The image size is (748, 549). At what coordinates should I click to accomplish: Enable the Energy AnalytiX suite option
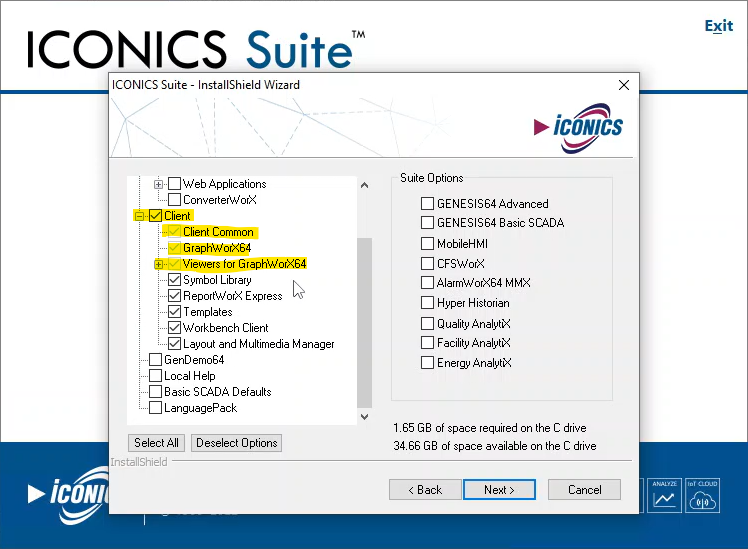click(x=428, y=363)
